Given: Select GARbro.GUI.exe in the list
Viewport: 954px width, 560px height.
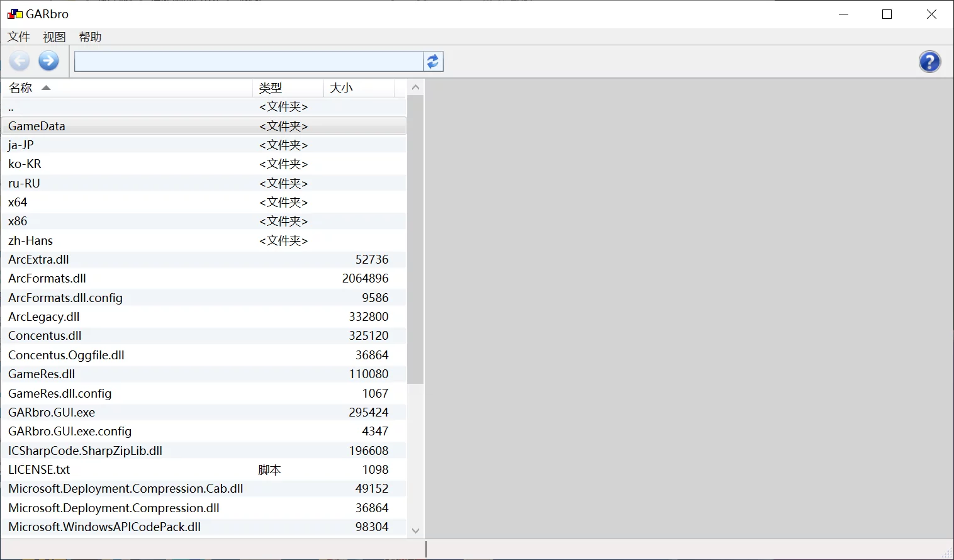Looking at the screenshot, I should (52, 412).
